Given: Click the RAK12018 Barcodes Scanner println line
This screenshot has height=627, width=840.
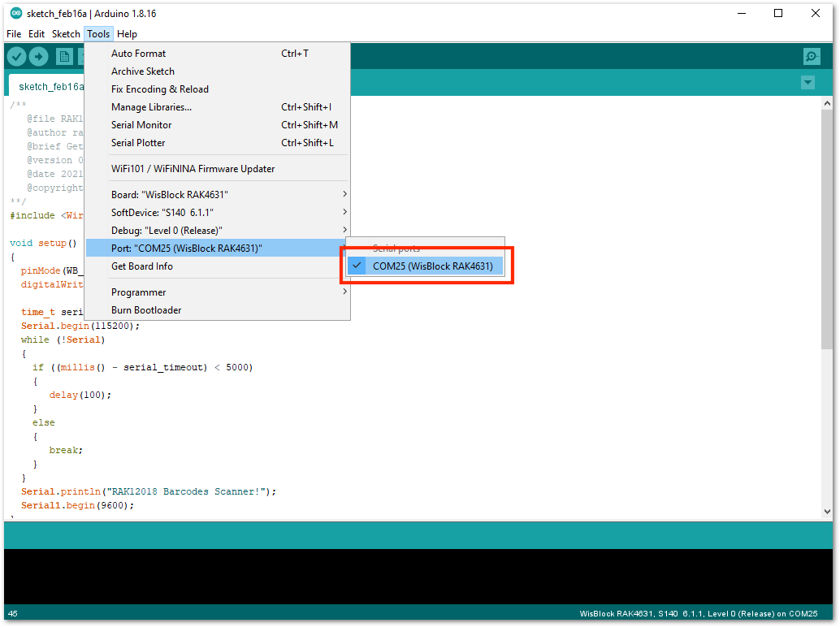Looking at the screenshot, I should tap(149, 491).
